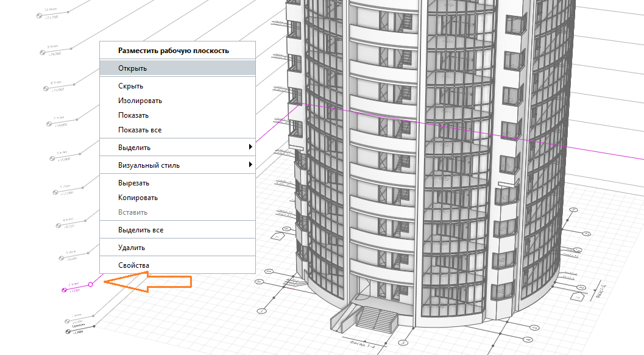The image size is (644, 355).
Task: Click the '9 этаж' level marker symbol
Action: coord(42,52)
